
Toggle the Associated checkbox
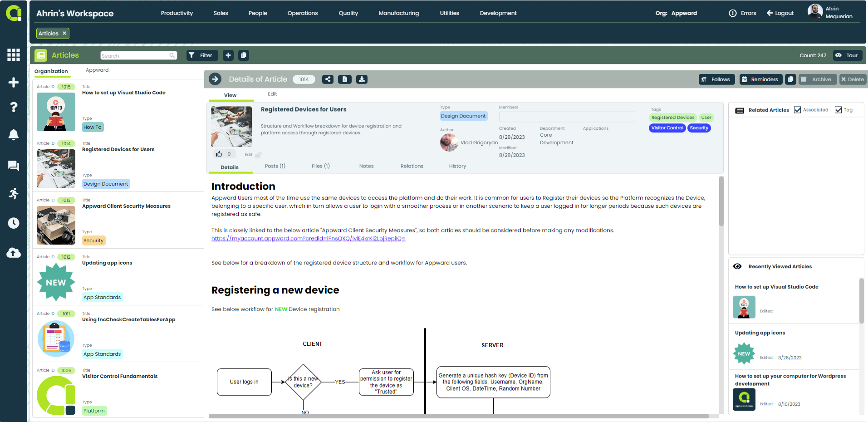797,110
